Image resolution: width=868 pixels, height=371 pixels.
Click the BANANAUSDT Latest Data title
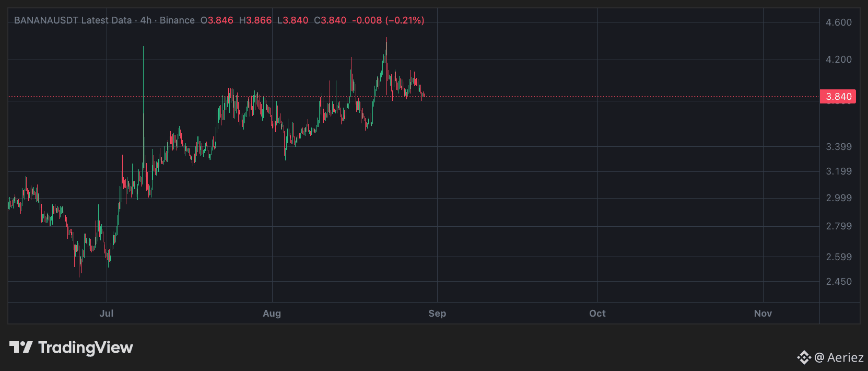pyautogui.click(x=73, y=20)
